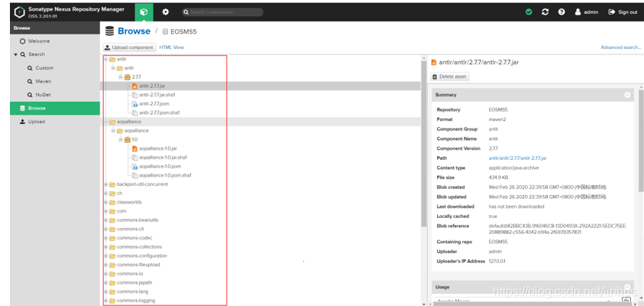Click the database icon next to Browse title

coord(109,31)
